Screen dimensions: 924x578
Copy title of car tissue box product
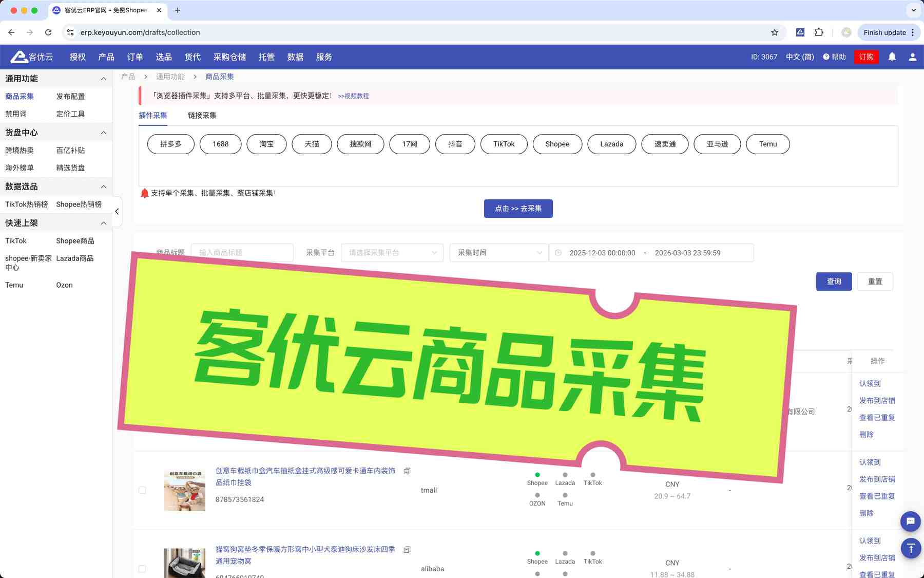[x=407, y=471]
